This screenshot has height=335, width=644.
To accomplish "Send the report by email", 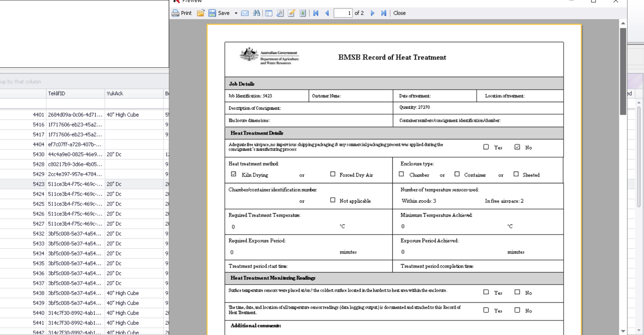I will pos(245,13).
